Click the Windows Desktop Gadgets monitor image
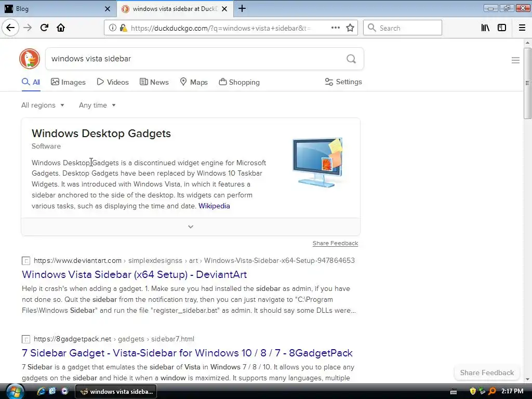The height and width of the screenshot is (399, 532). coord(318,163)
